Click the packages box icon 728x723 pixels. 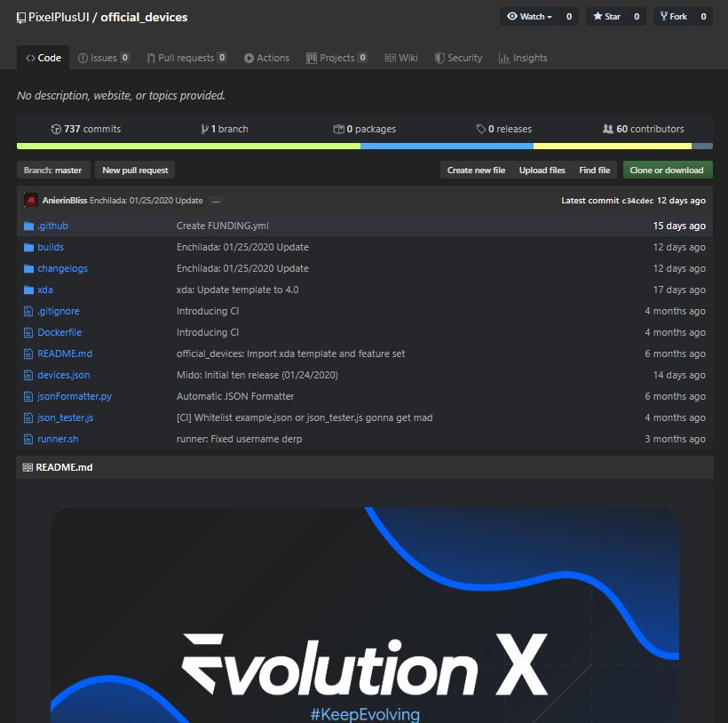338,129
